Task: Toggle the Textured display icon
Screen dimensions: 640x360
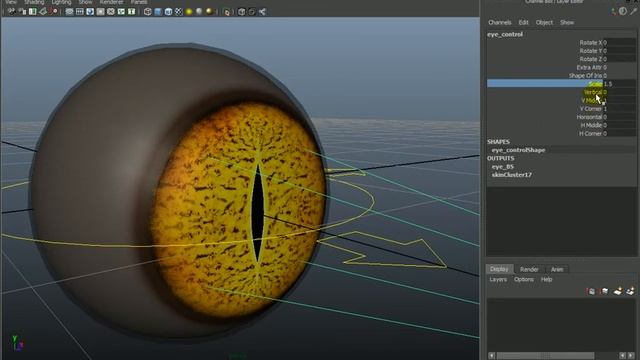Action: coord(178,12)
